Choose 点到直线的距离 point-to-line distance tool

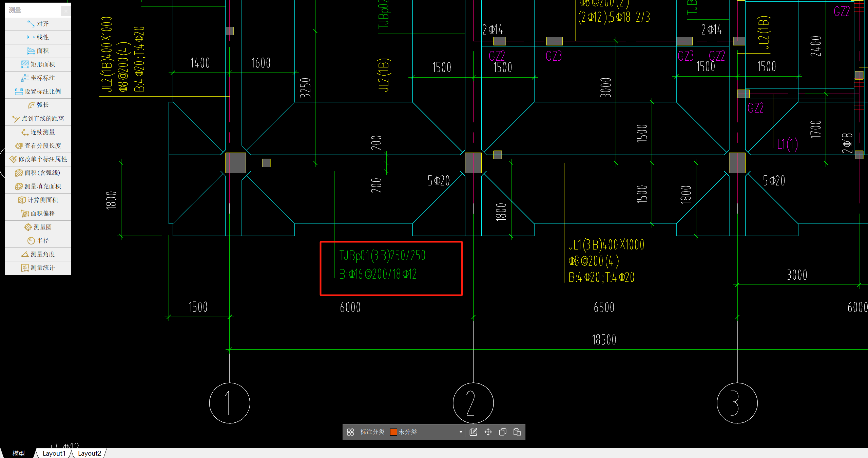pyautogui.click(x=38, y=119)
